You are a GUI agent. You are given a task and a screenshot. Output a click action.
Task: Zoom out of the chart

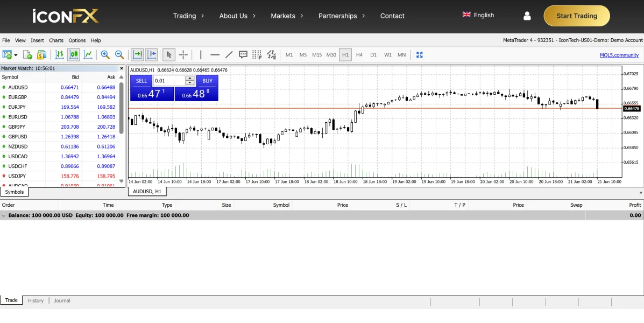[119, 55]
